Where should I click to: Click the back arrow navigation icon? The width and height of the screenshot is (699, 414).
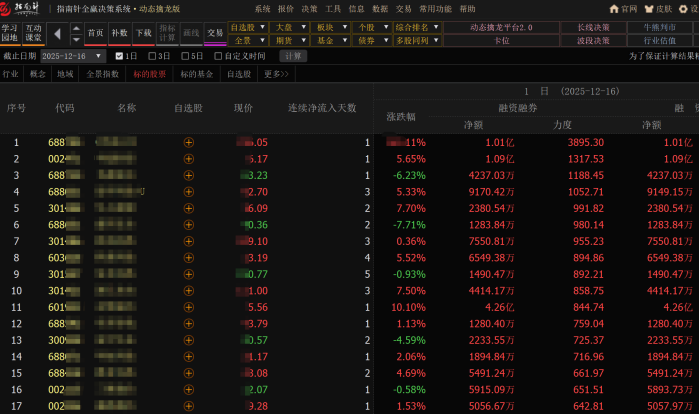click(57, 34)
